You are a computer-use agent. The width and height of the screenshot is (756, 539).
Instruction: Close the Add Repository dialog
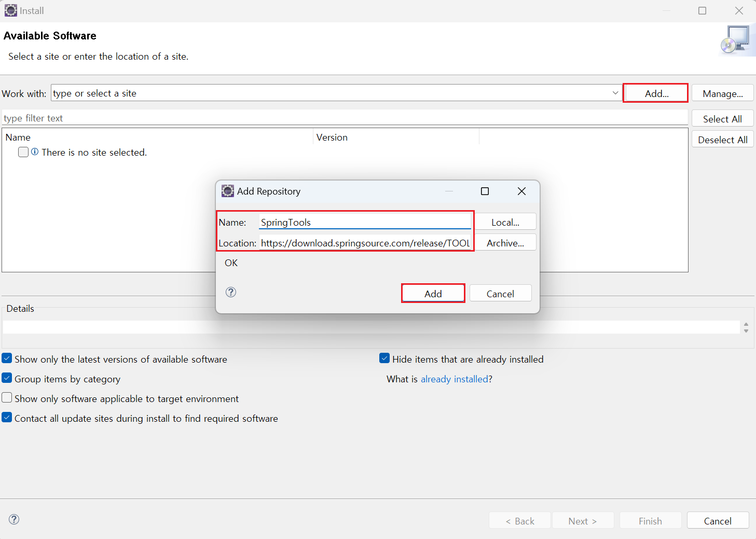pyautogui.click(x=521, y=191)
